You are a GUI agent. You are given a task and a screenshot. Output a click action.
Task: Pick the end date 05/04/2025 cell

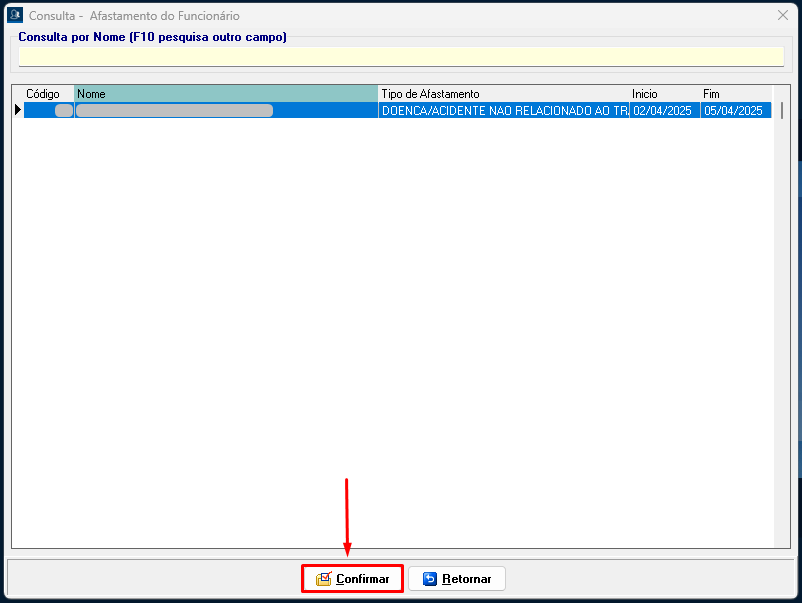click(735, 111)
